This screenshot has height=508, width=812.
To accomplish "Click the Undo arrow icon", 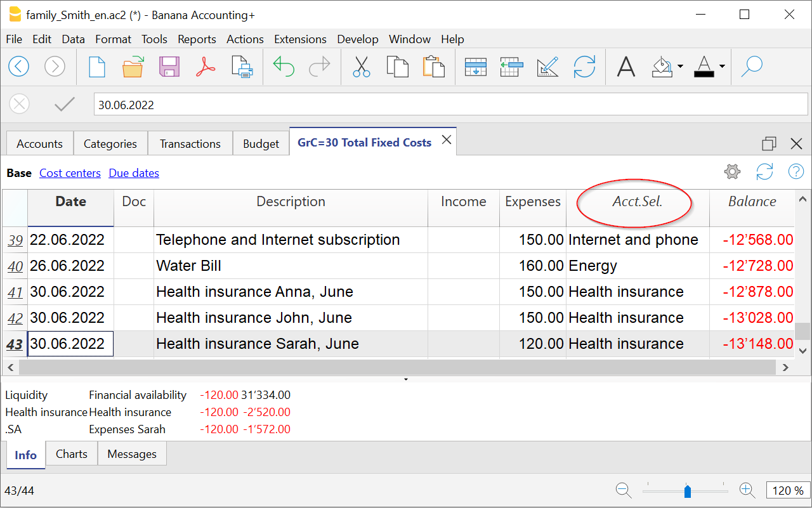I will [283, 66].
